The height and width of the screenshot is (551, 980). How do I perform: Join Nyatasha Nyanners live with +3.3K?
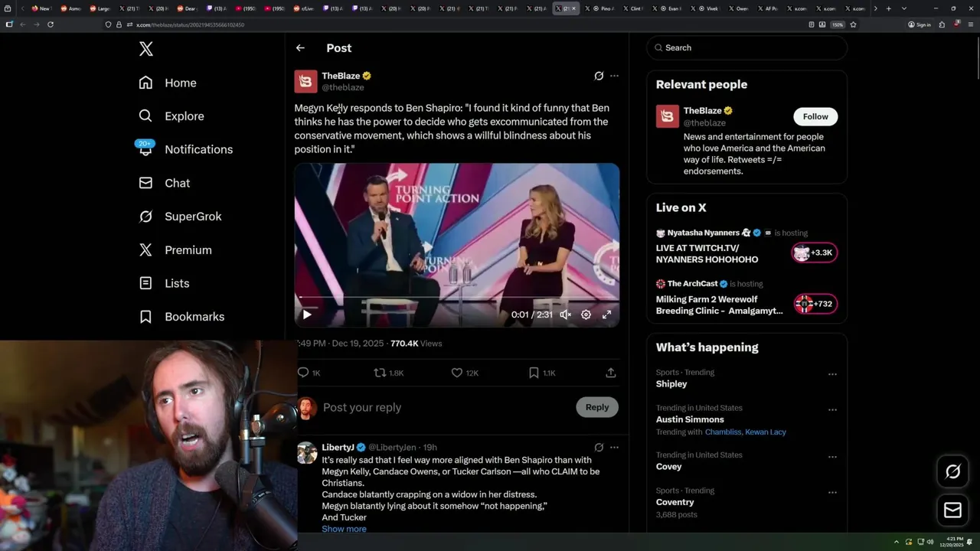click(815, 253)
